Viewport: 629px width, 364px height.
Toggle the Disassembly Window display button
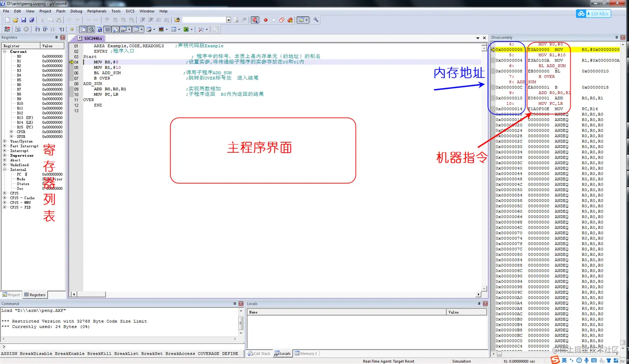coord(91,30)
